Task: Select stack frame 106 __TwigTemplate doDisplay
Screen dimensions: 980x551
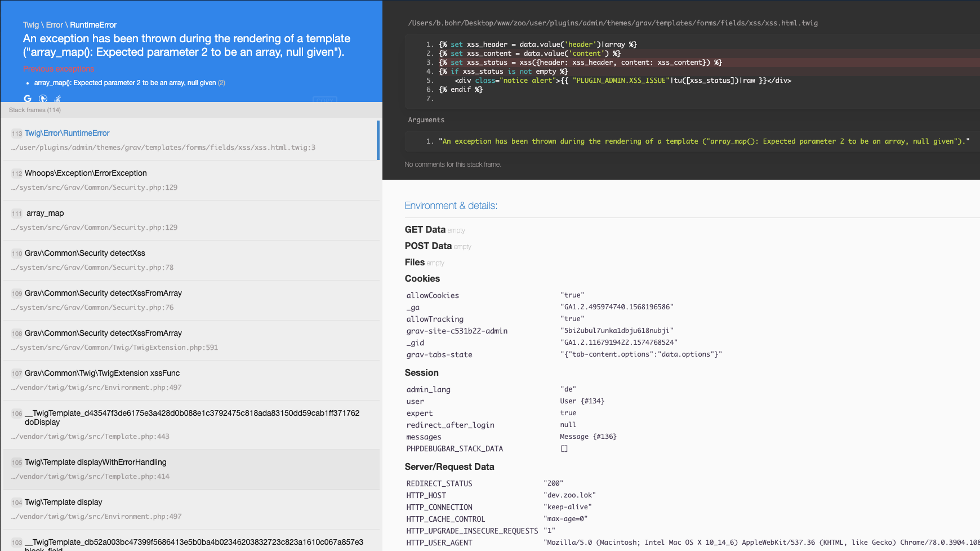Action: click(x=191, y=425)
